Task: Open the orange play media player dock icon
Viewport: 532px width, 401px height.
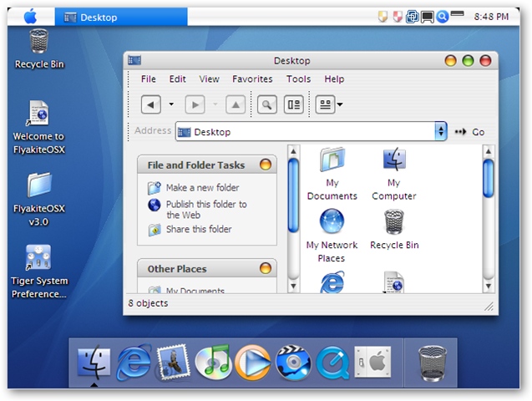Action: pyautogui.click(x=253, y=362)
